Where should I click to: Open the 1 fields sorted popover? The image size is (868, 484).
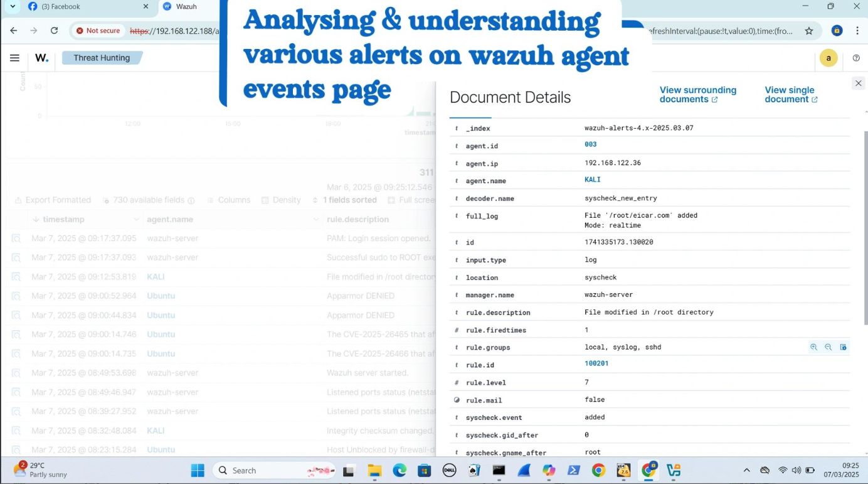(x=344, y=200)
